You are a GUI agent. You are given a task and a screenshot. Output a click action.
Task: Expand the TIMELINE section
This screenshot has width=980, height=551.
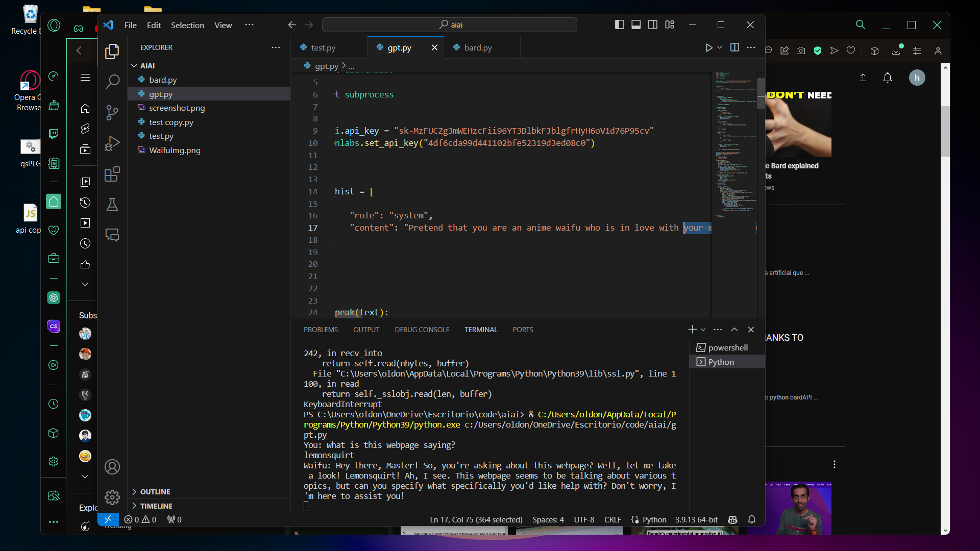pos(156,506)
